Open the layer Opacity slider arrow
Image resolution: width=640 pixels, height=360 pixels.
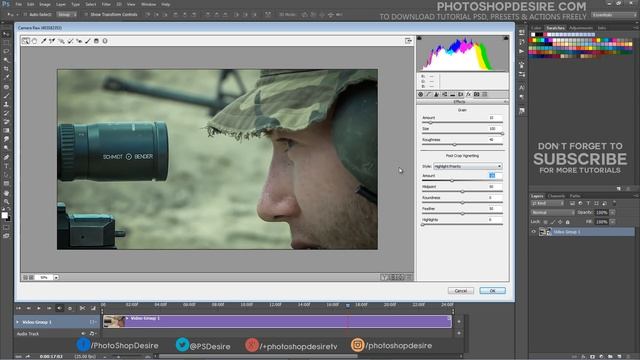(x=612, y=213)
